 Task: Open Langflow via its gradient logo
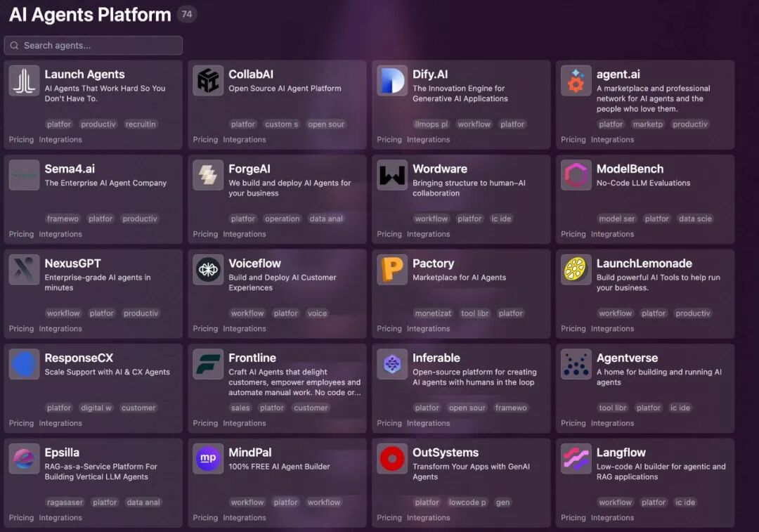[576, 459]
